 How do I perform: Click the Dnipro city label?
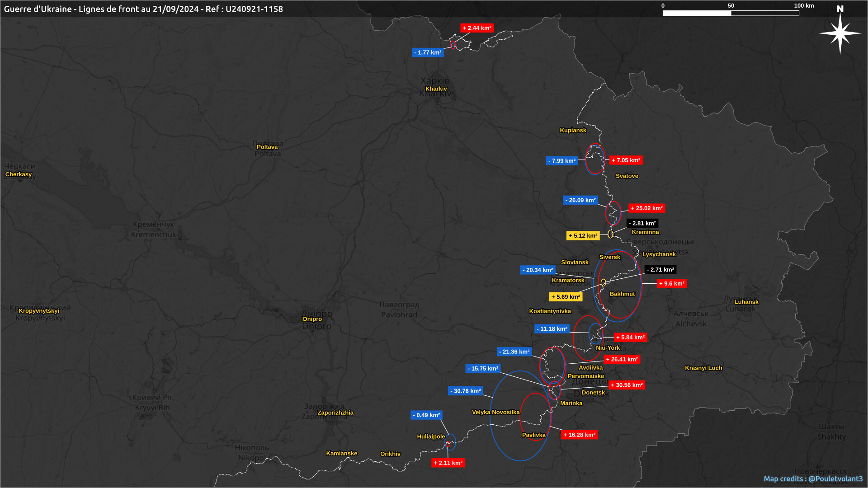tap(312, 319)
